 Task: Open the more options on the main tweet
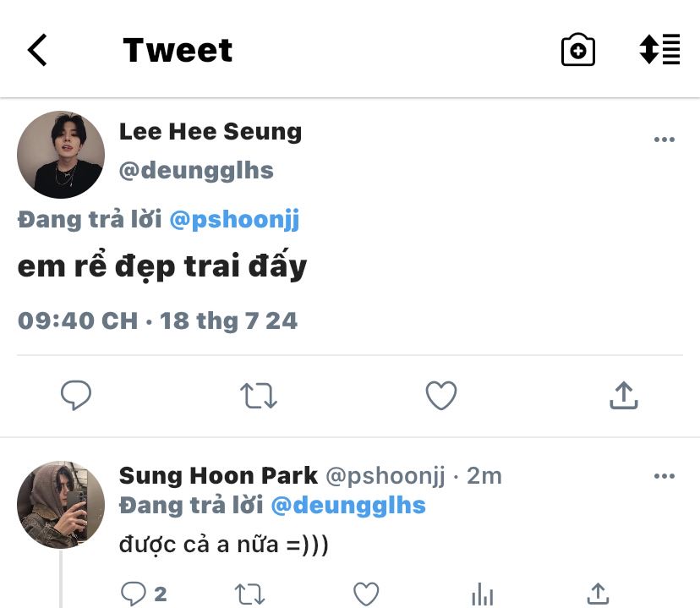click(664, 140)
